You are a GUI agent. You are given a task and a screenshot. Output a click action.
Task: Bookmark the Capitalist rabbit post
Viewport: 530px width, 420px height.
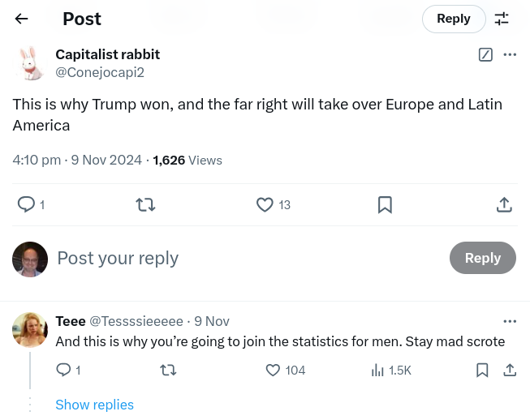coord(385,205)
